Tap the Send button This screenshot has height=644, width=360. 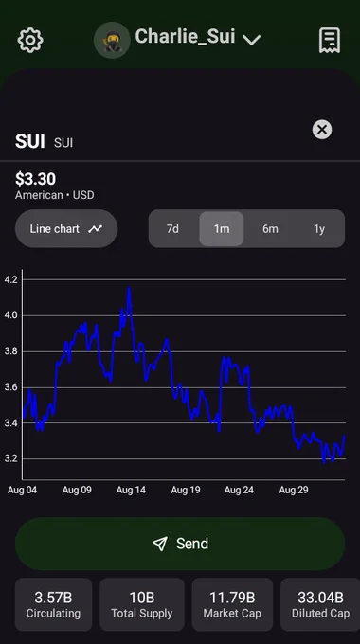click(180, 544)
